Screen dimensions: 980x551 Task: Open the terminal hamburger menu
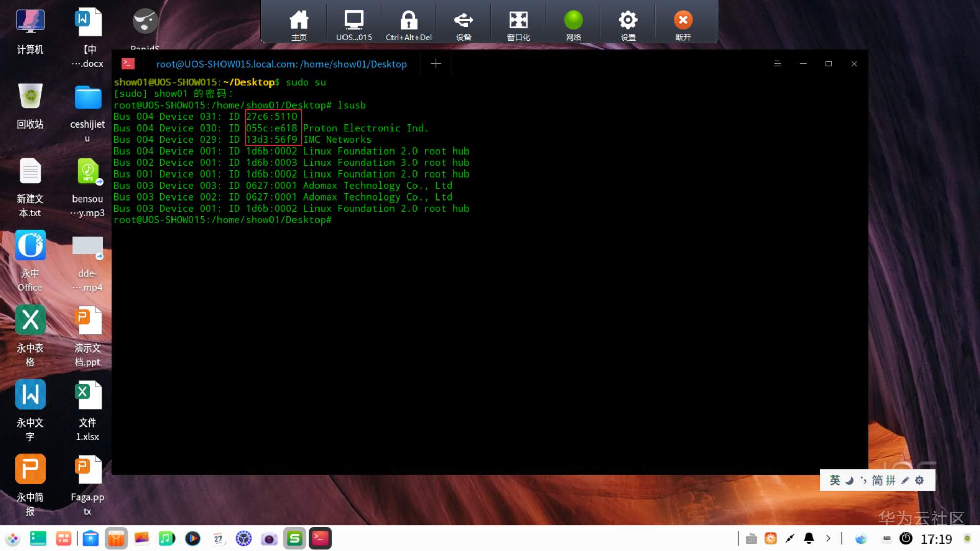(x=777, y=64)
